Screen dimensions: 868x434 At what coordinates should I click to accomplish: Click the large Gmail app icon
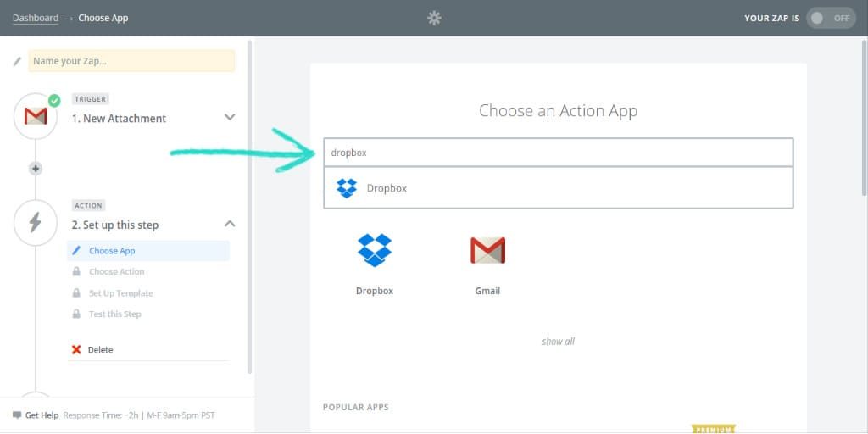coord(487,250)
